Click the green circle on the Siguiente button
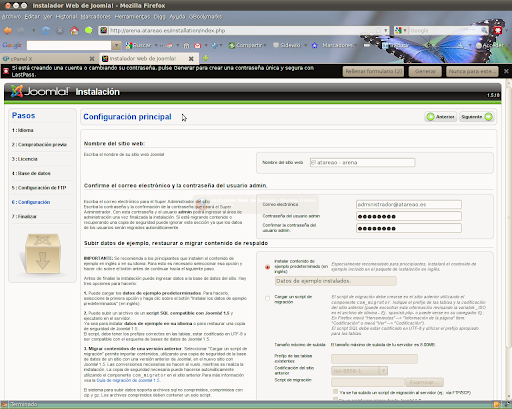The height and width of the screenshot is (409, 512). point(488,117)
